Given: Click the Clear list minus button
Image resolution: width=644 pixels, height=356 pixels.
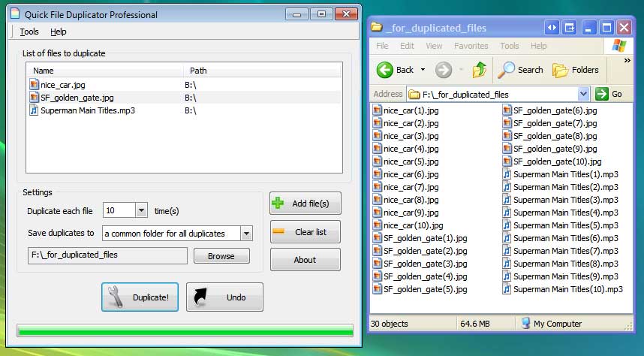Looking at the screenshot, I should pyautogui.click(x=305, y=232).
